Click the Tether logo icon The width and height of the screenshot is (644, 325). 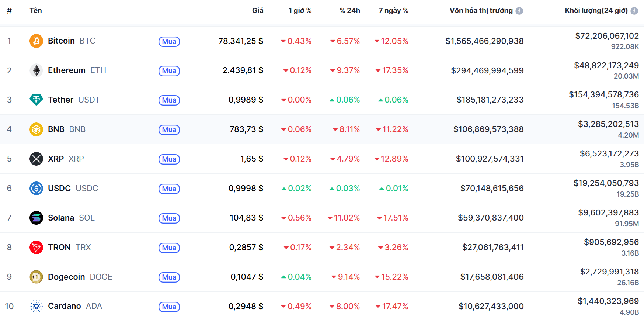36,100
